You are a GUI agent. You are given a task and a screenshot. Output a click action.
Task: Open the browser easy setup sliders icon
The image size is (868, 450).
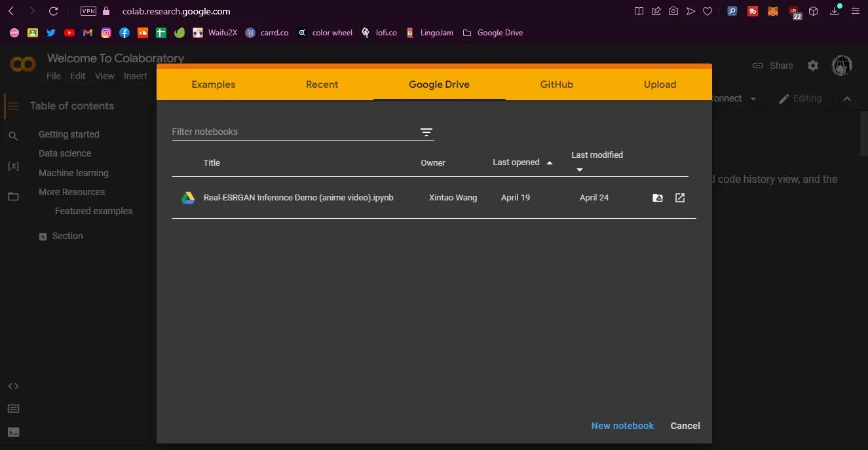(855, 11)
